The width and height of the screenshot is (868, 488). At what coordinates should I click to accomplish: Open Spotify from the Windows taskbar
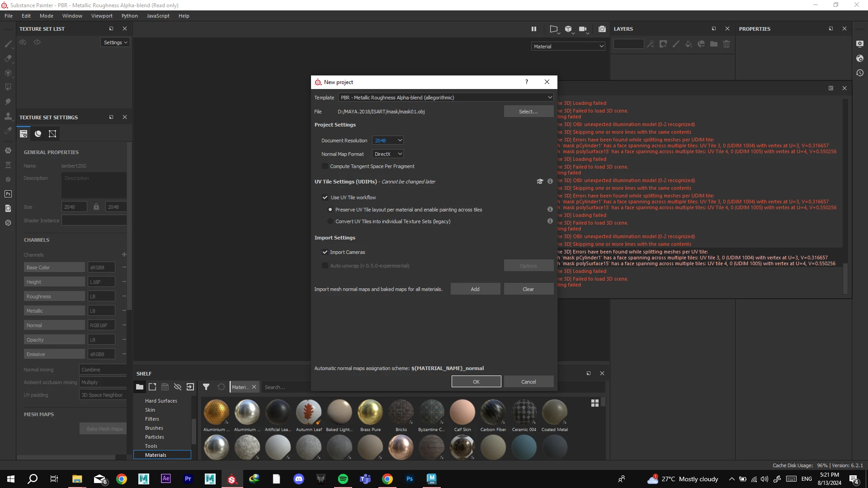click(343, 479)
